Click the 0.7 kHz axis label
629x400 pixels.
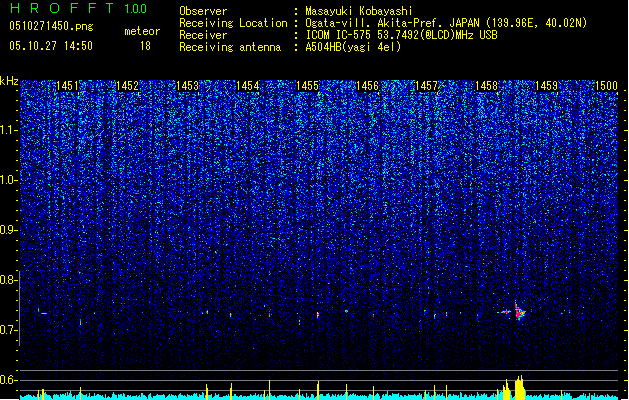[x=9, y=330]
